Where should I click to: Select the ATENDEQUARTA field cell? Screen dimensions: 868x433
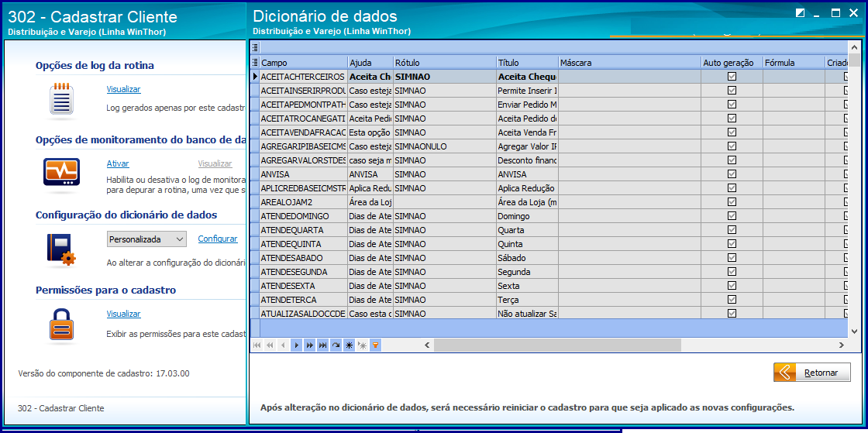coord(303,230)
